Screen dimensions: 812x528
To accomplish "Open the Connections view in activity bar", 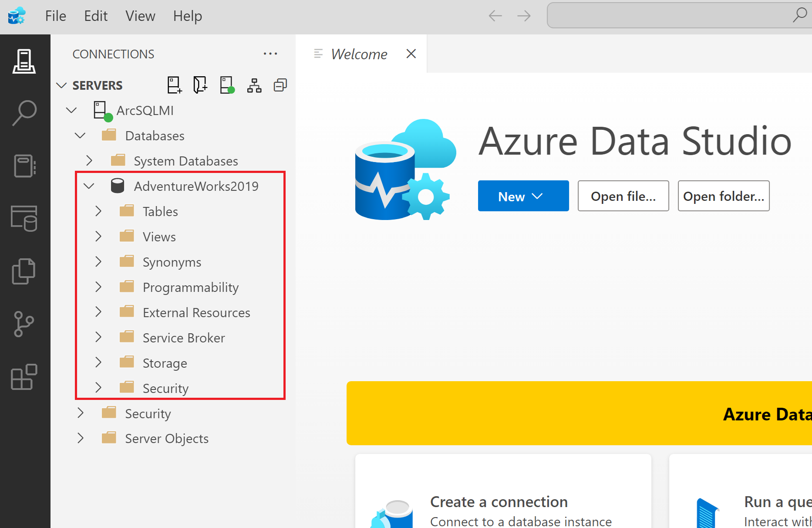I will pos(24,61).
